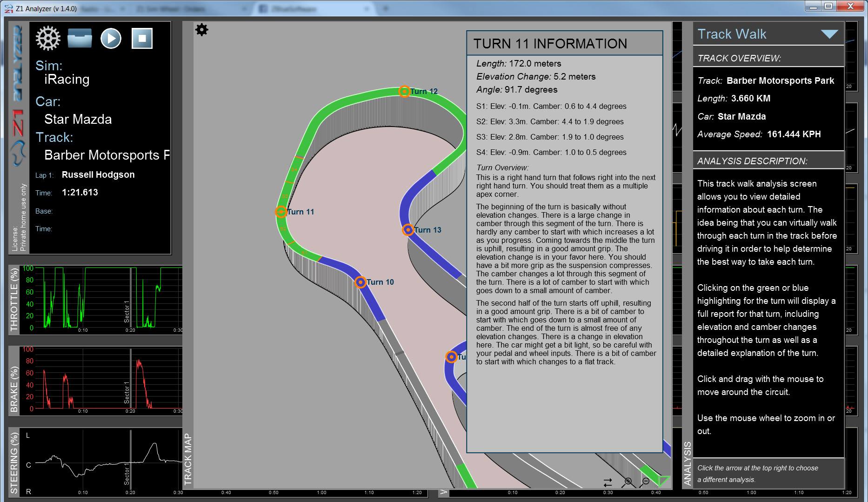Click the green triangle corner icon
The width and height of the screenshot is (868, 502).
coord(664,481)
